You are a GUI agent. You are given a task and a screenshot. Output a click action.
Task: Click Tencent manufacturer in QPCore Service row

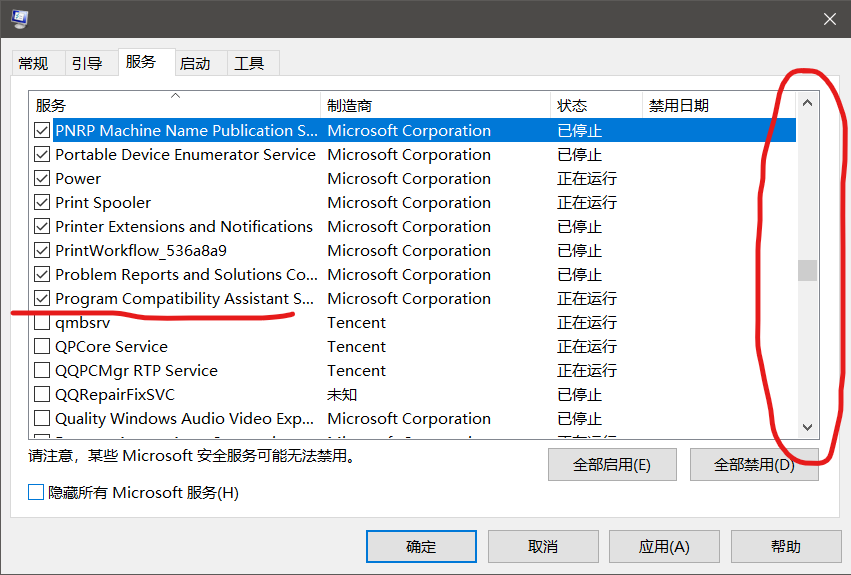pyautogui.click(x=357, y=346)
